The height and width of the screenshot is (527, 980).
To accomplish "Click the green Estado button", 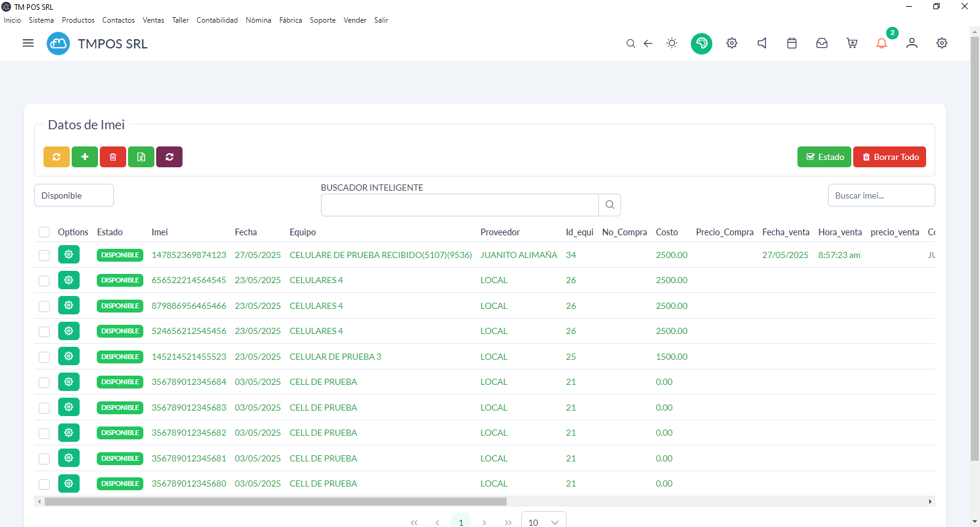I will click(x=824, y=157).
